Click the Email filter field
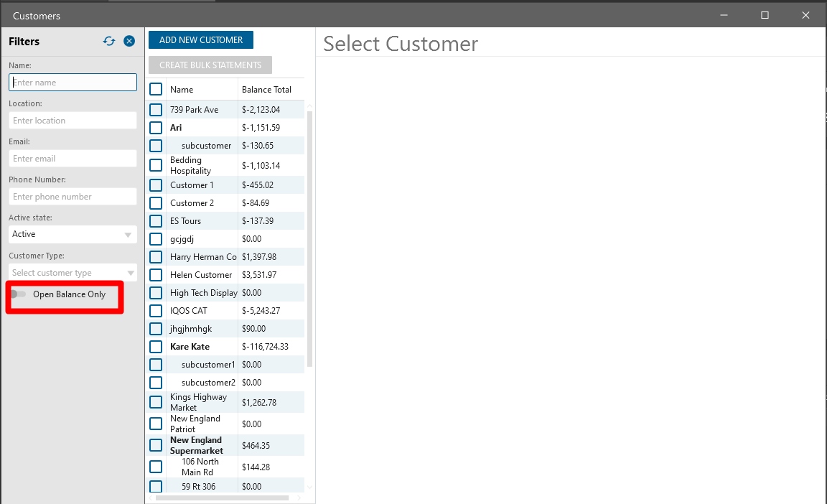The image size is (827, 504). [x=73, y=159]
